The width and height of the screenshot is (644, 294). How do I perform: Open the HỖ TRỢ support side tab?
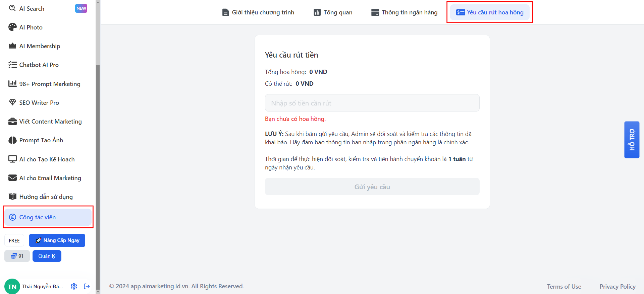(632, 140)
